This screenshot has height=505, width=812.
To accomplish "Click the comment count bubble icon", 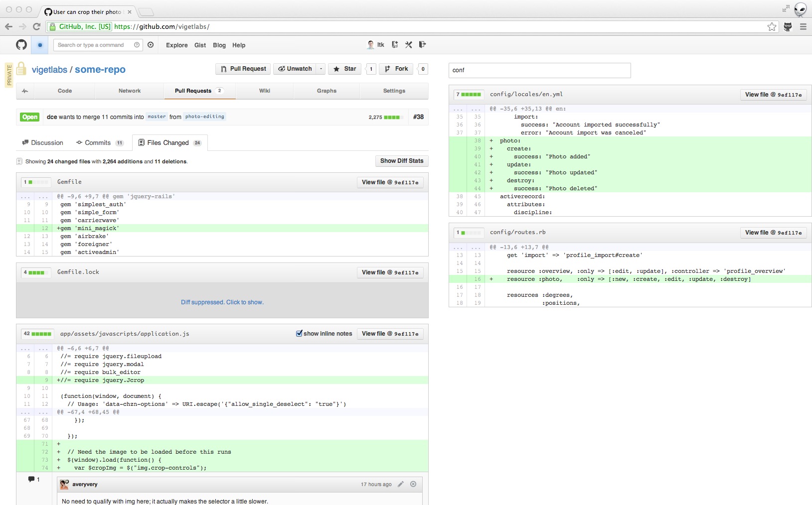I will pos(31,479).
